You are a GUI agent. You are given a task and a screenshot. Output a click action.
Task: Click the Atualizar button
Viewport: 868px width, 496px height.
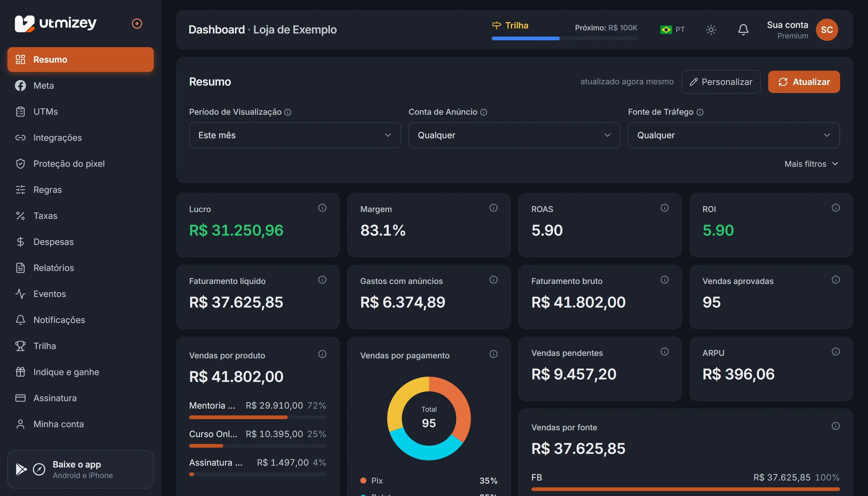[804, 82]
